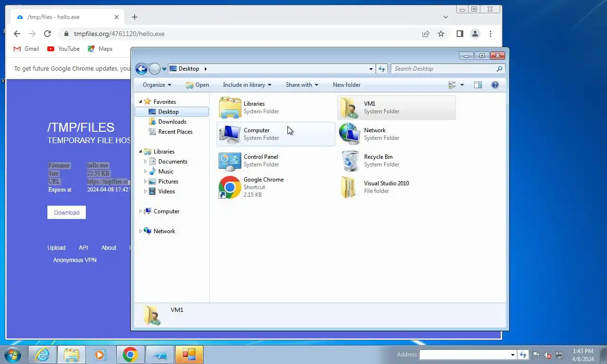The height and width of the screenshot is (364, 607).
Task: Open Gmail bookmark in Chrome
Action: pos(26,49)
